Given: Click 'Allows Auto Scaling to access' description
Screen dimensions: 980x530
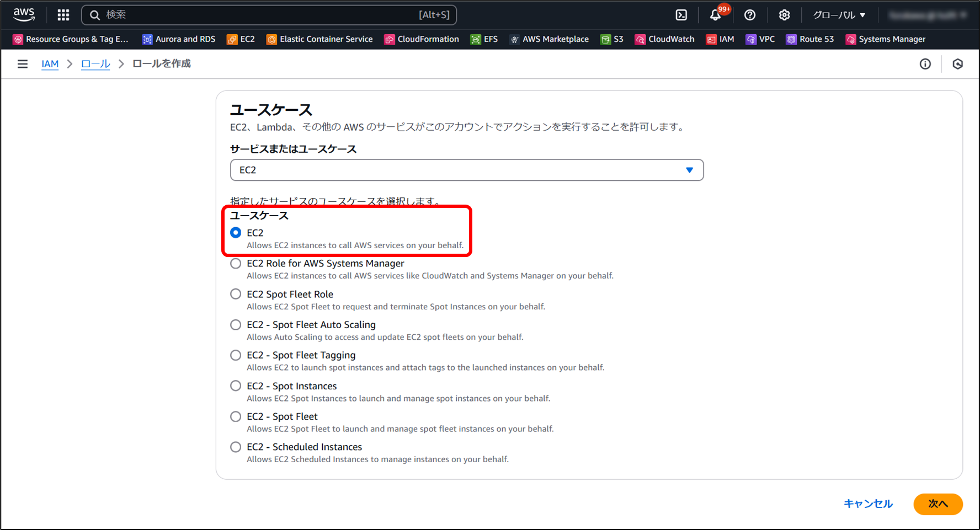Looking at the screenshot, I should click(385, 337).
